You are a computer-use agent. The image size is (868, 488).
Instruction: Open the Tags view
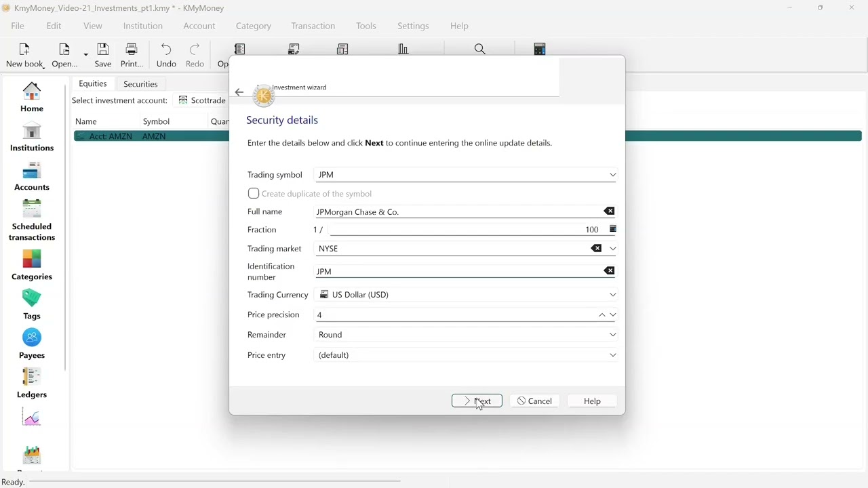coord(32,305)
